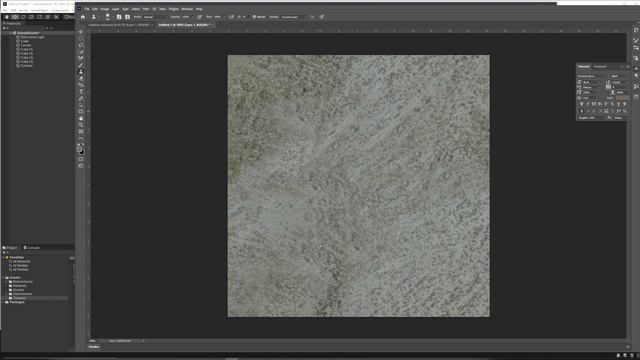The width and height of the screenshot is (640, 360).
Task: Open Photoshop Filter menu
Action: pyautogui.click(x=146, y=9)
